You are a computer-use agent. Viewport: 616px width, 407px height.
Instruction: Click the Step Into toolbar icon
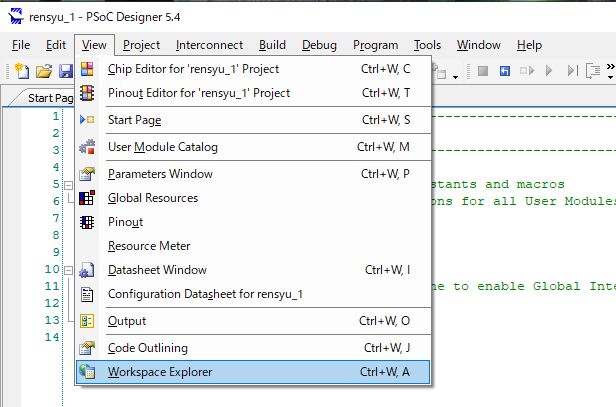click(593, 71)
